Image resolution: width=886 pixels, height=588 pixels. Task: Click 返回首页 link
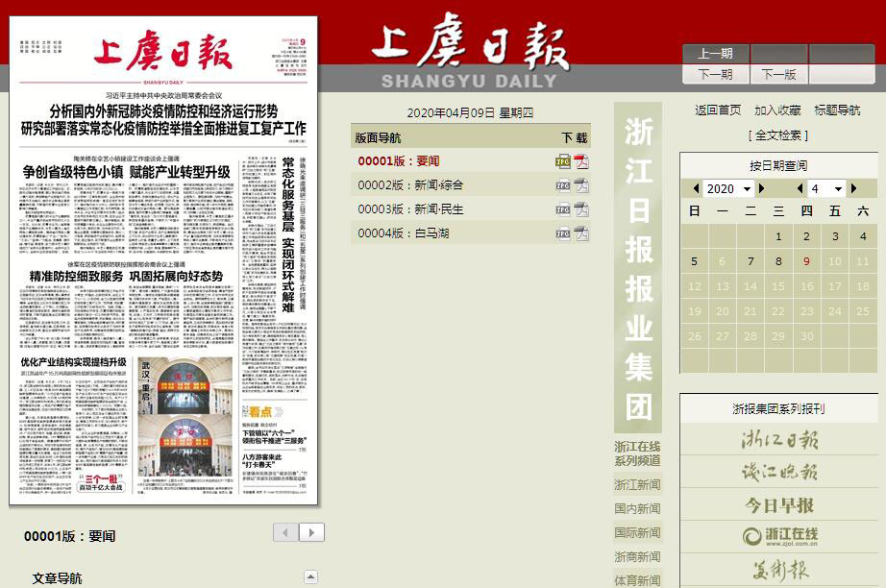tap(718, 110)
